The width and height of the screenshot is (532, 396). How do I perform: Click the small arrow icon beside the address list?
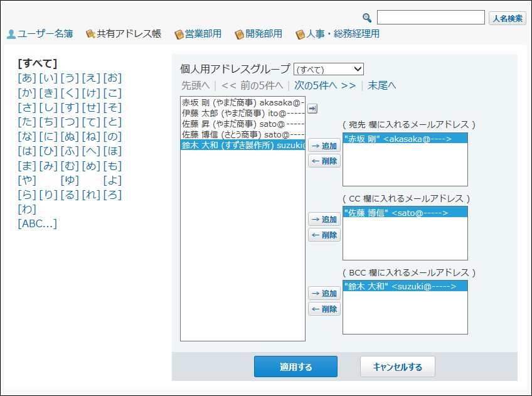click(312, 109)
